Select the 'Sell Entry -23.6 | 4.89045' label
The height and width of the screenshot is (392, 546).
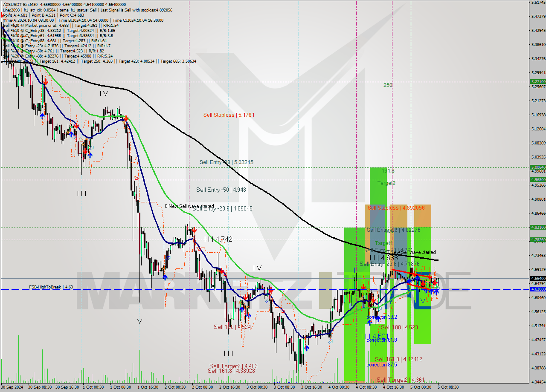point(222,208)
